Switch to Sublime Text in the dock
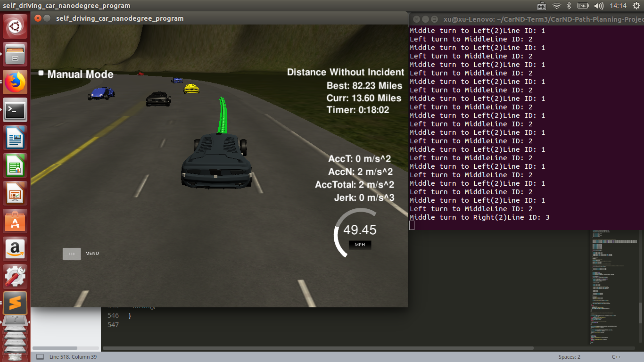644x362 pixels. point(16,303)
